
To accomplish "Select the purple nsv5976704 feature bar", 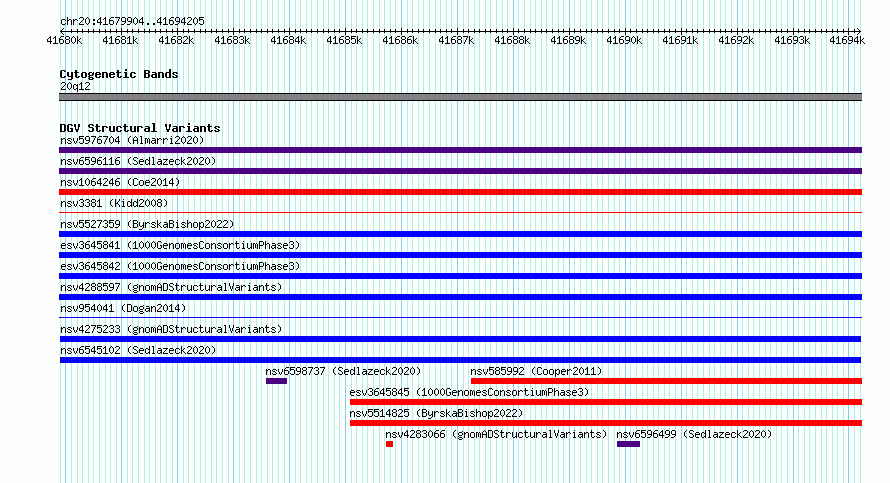I will tap(460, 150).
